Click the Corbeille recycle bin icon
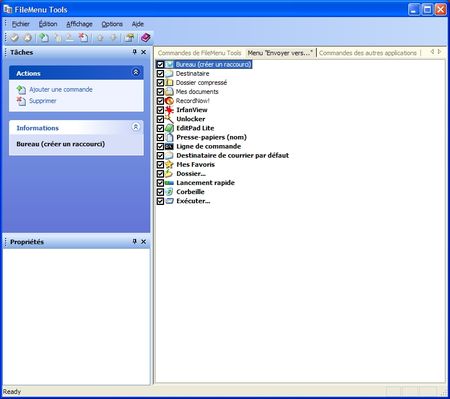Image resolution: width=450 pixels, height=399 pixels. pos(169,192)
